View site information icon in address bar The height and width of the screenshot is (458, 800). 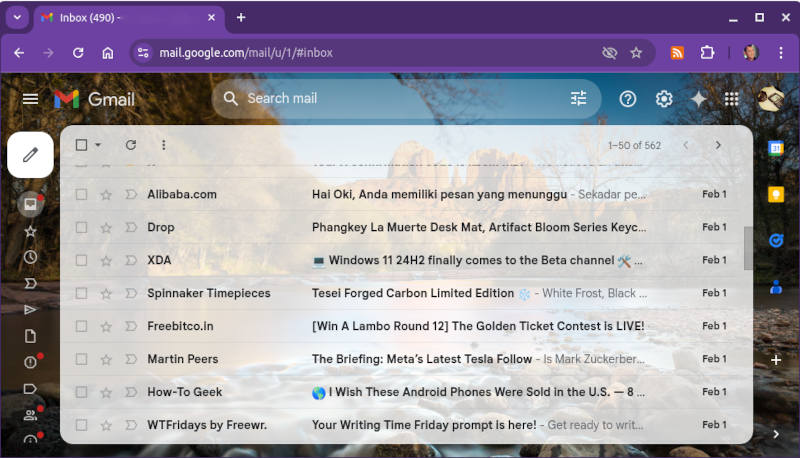tap(143, 53)
